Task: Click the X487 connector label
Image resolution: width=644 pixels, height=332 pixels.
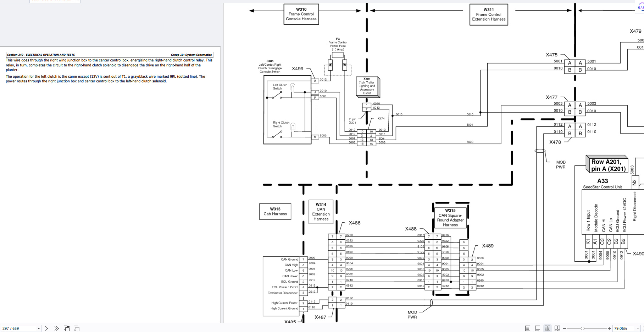Action: [320, 317]
